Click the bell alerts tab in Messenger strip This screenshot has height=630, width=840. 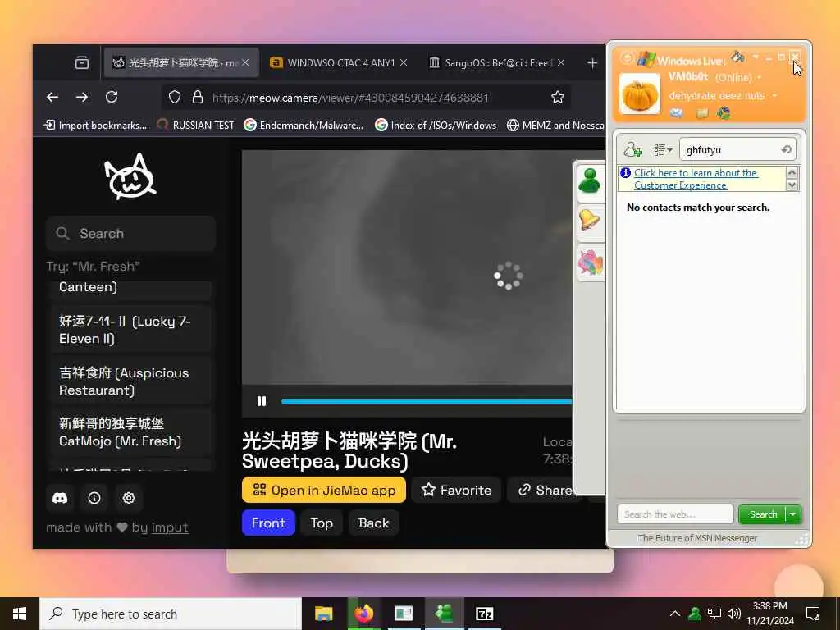pyautogui.click(x=590, y=220)
